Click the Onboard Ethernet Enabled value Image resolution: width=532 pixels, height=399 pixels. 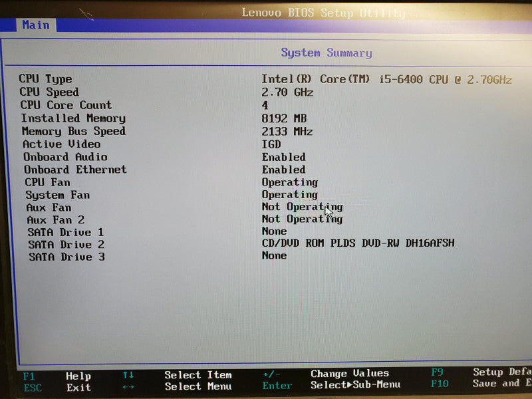284,170
